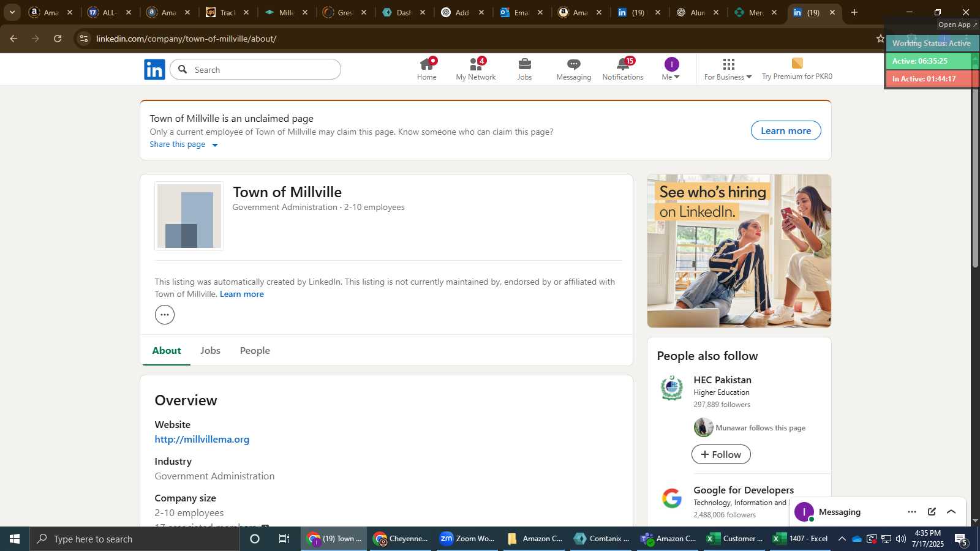This screenshot has width=980, height=551.
Task: Open the millvillema.org website link
Action: (202, 439)
